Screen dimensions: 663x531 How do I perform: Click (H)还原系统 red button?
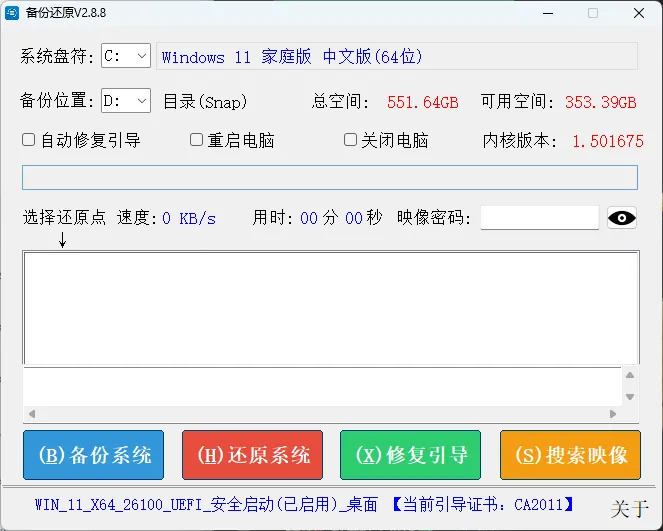pyautogui.click(x=252, y=455)
